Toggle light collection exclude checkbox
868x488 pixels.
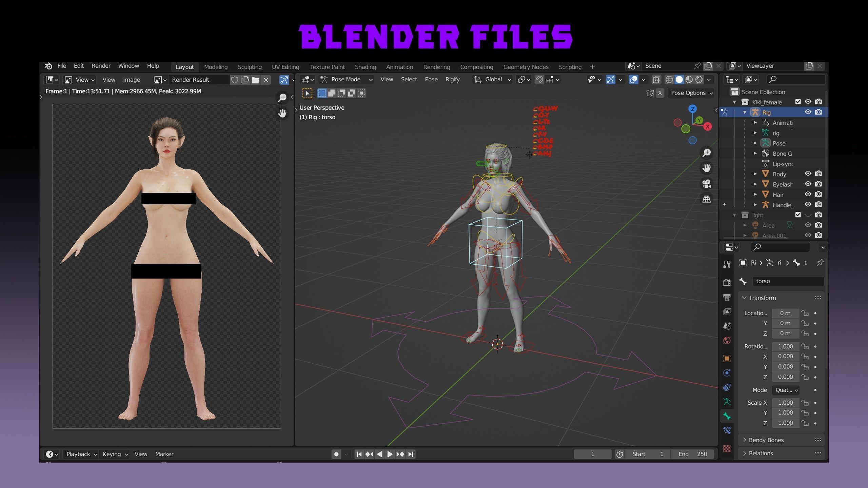(x=798, y=215)
